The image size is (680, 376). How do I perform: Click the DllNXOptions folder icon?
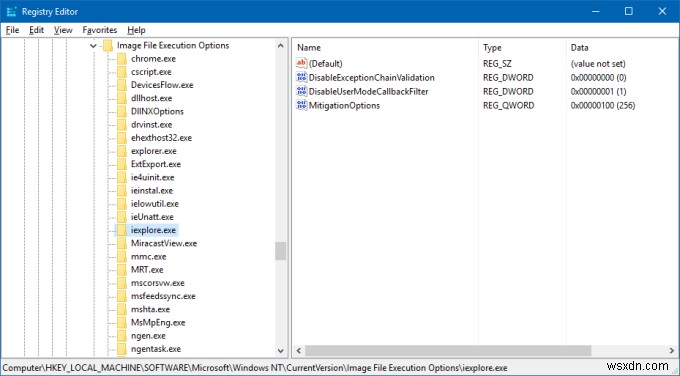point(122,111)
